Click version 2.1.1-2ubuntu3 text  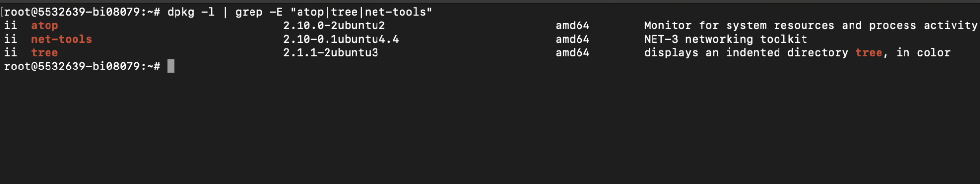[x=330, y=53]
